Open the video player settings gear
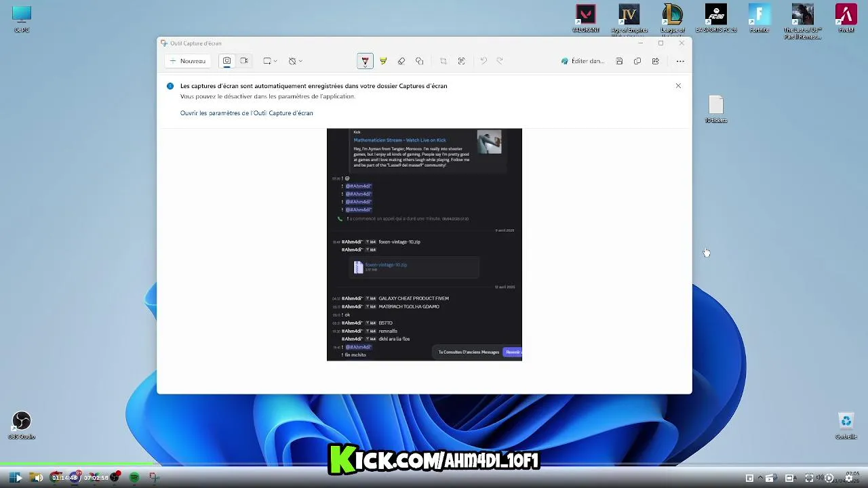868x488 pixels. tap(849, 478)
